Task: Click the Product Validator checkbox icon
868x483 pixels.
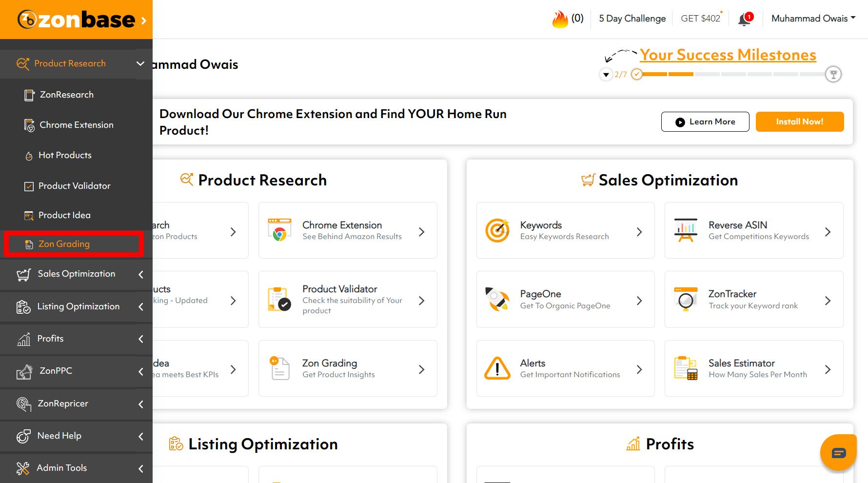Action: click(x=29, y=186)
